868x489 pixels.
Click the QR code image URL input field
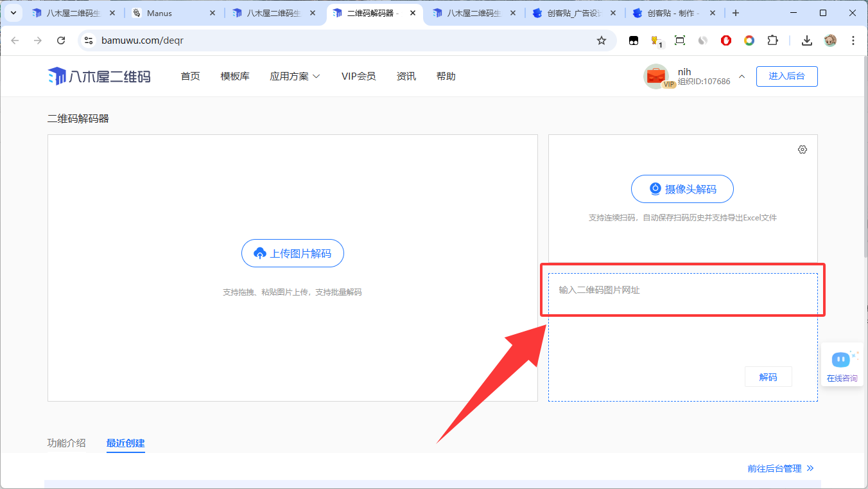coord(682,290)
